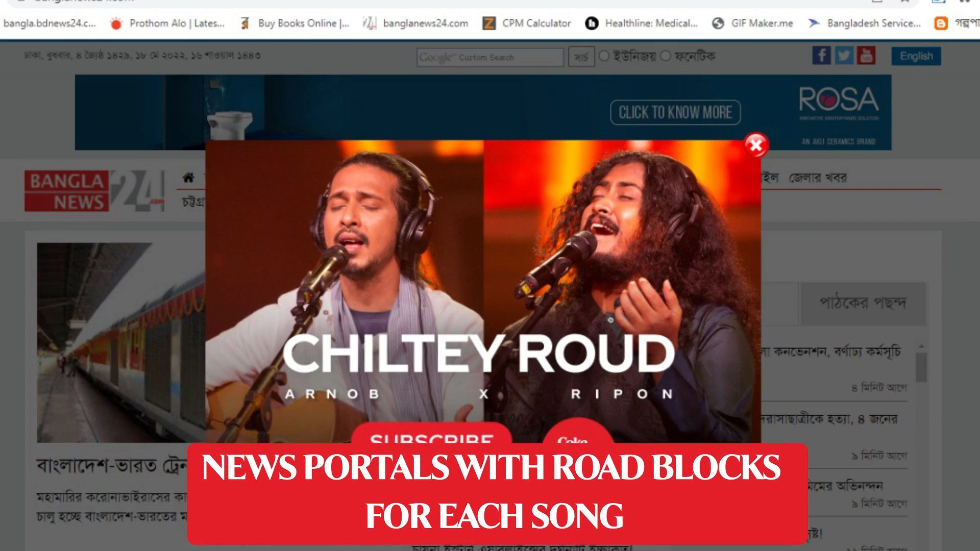980x551 pixels.
Task: Open the Facebook social icon
Action: (821, 56)
